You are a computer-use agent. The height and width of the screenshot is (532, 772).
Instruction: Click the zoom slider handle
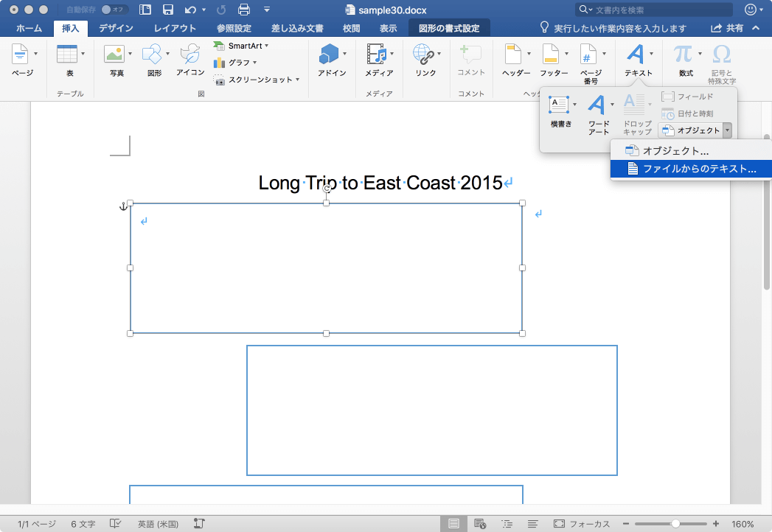[x=675, y=524]
